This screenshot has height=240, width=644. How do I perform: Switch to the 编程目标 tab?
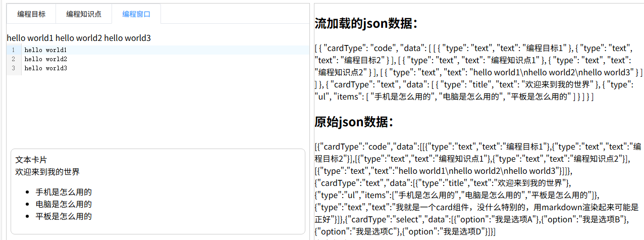click(x=31, y=14)
